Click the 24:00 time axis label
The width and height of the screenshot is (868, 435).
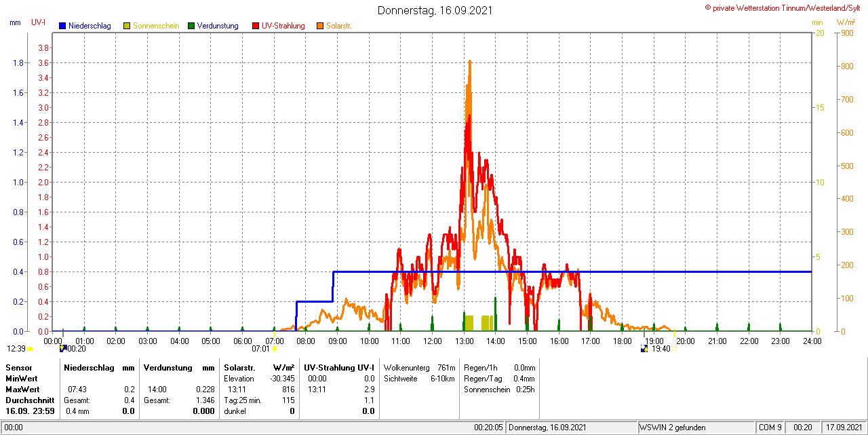pos(812,341)
